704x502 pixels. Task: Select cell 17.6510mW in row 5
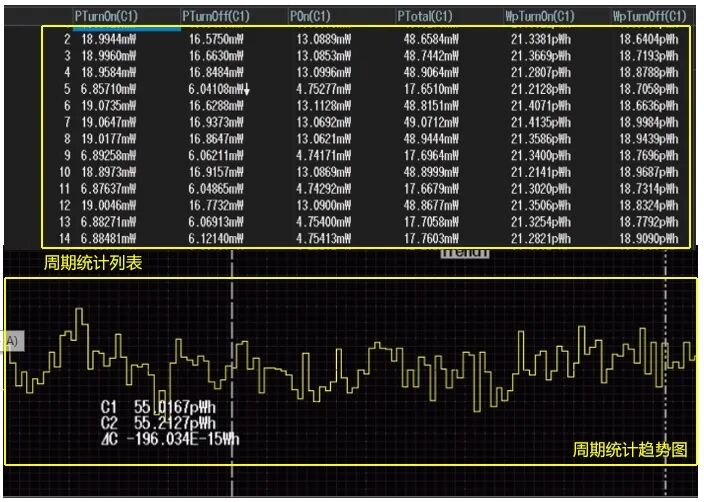431,89
